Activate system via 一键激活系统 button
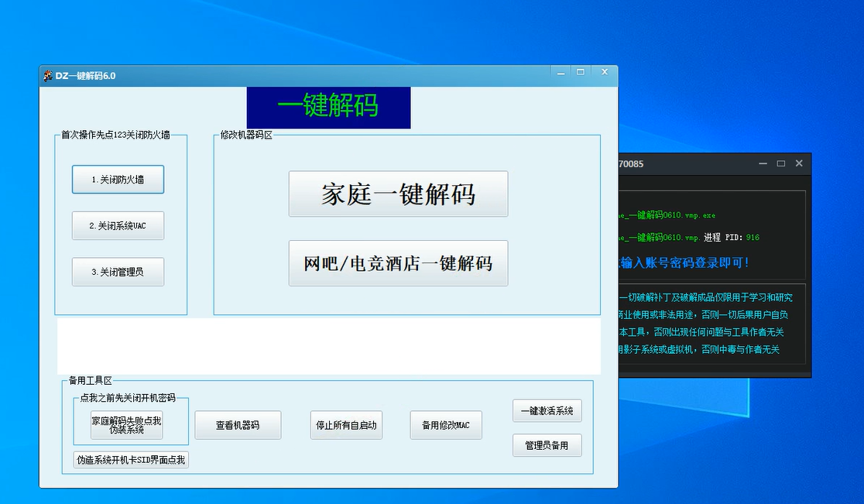Screen dimensions: 864x504 [x=547, y=410]
